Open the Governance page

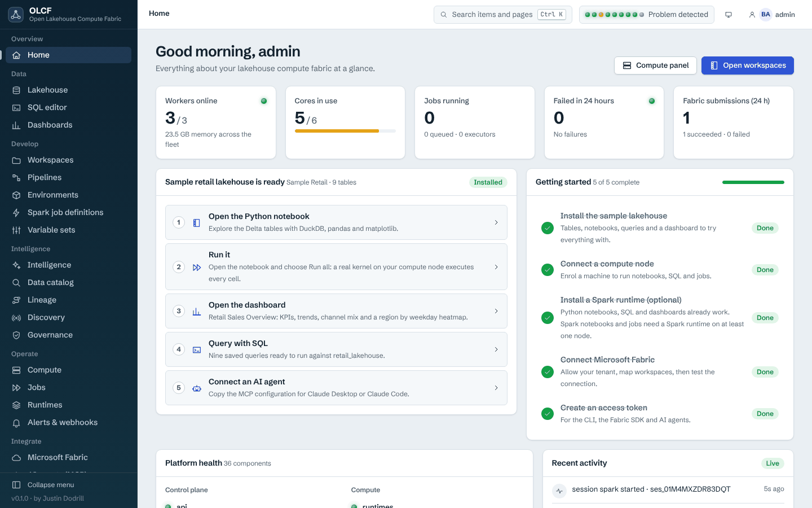point(68,335)
